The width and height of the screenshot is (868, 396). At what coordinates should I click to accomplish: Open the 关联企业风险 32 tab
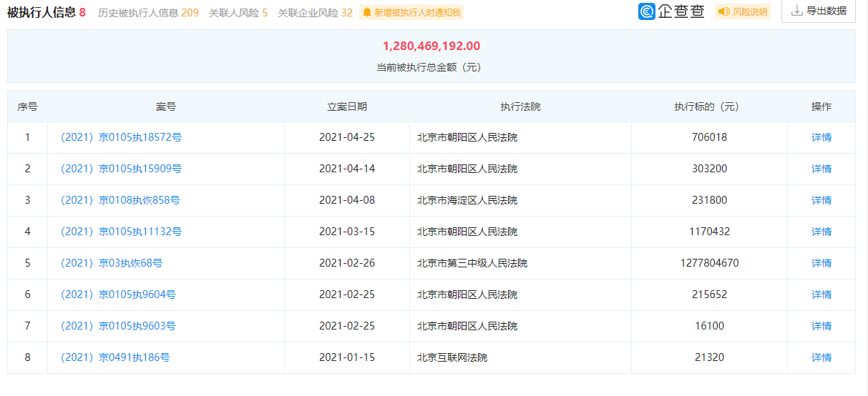[315, 13]
